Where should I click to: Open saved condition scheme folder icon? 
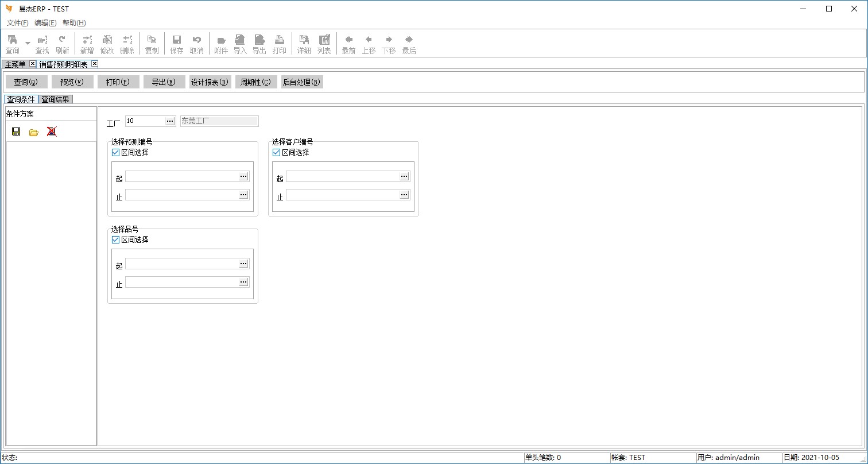34,132
